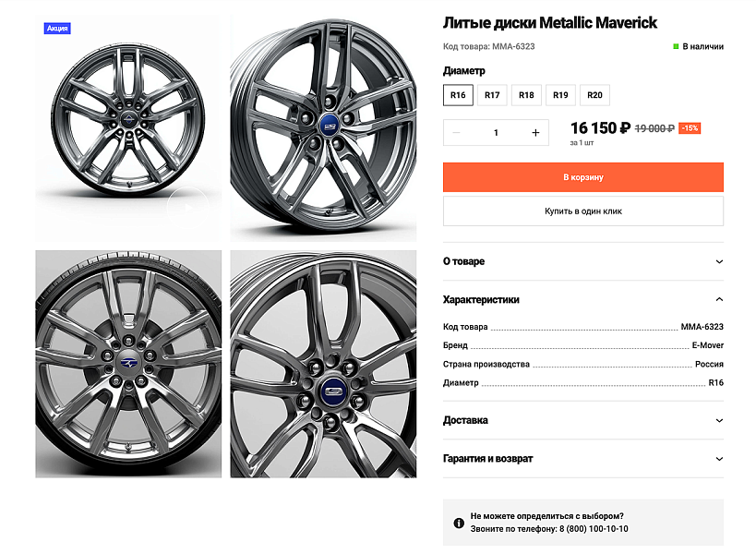Open the bottom-left wheel with tire image
756x554 pixels.
click(x=127, y=364)
